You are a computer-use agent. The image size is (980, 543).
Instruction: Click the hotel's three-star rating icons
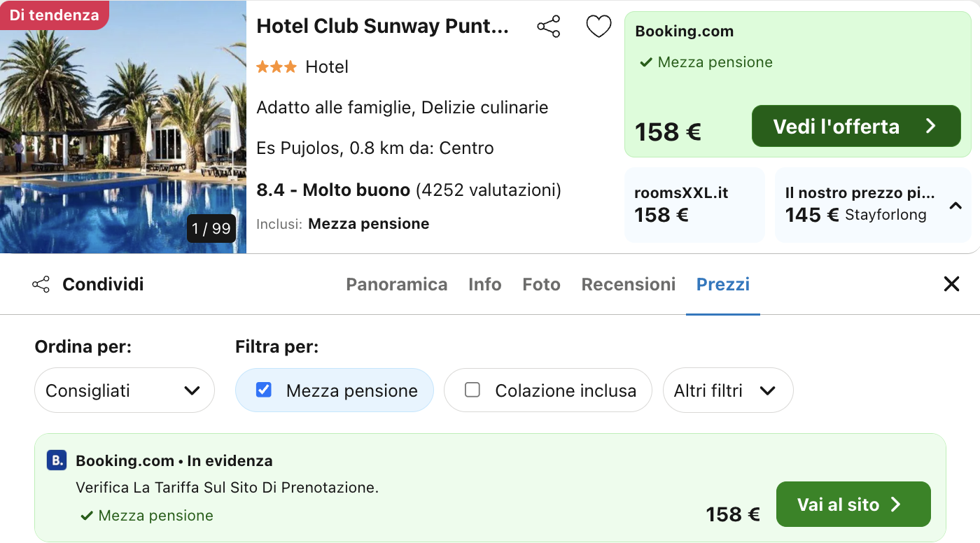[276, 67]
